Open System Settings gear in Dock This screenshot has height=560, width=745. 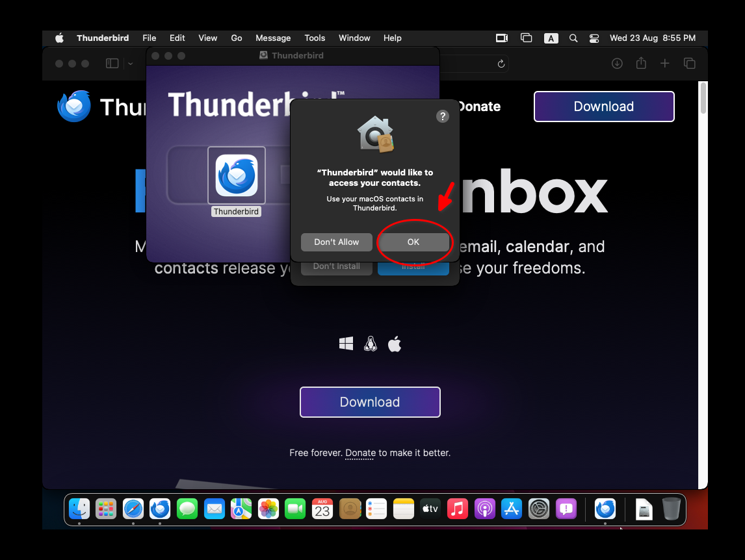click(539, 509)
